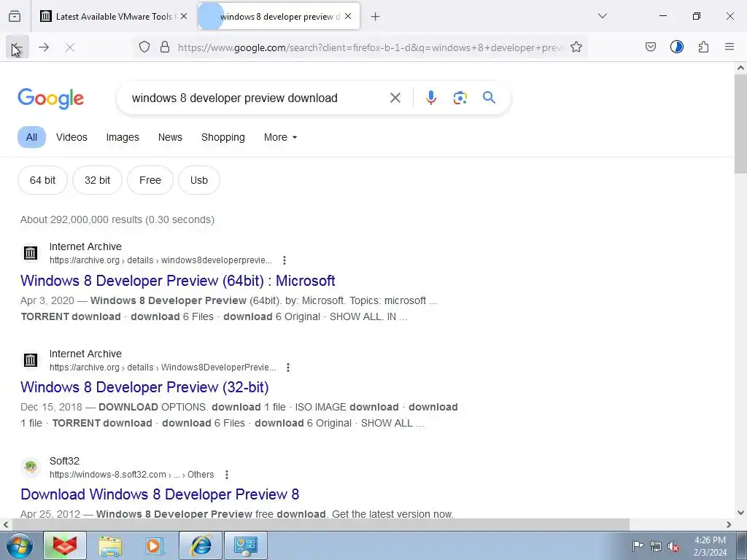The image size is (747, 560).
Task: Click the Firefox account icon in the toolbar
Action: (677, 47)
